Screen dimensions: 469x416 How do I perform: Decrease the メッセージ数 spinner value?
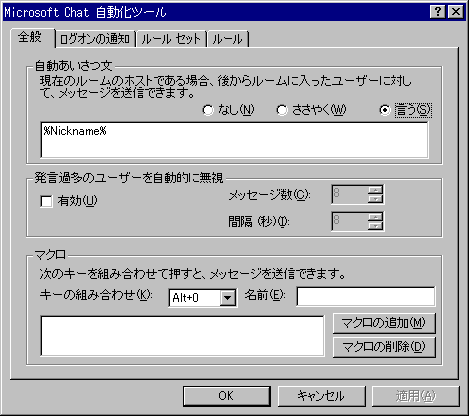point(376,199)
